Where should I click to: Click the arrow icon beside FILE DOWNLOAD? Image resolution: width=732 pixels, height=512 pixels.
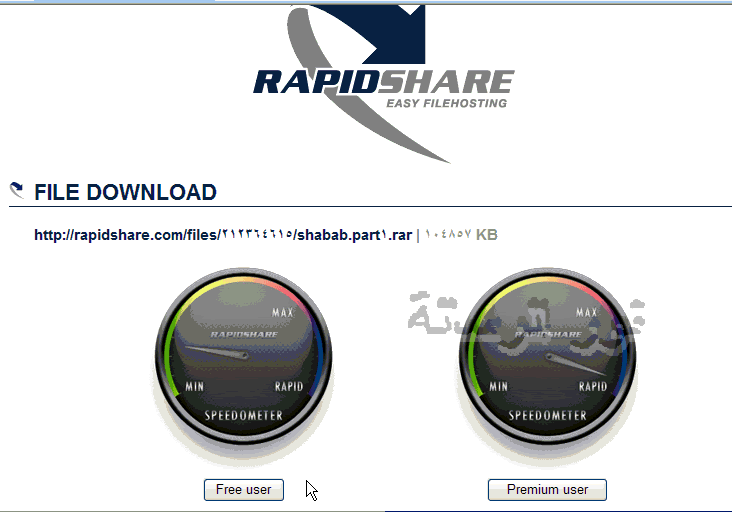[x=17, y=190]
